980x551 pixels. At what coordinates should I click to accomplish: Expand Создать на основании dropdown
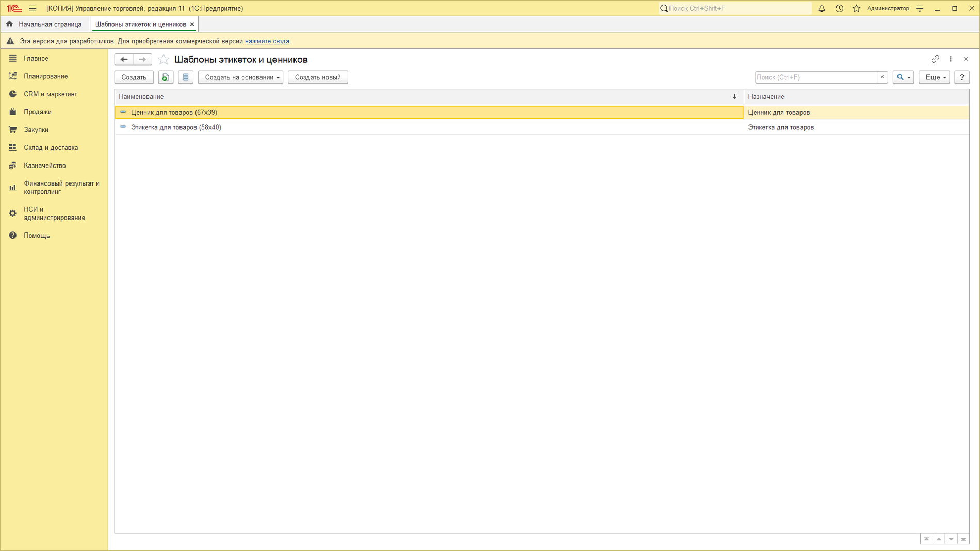click(240, 77)
